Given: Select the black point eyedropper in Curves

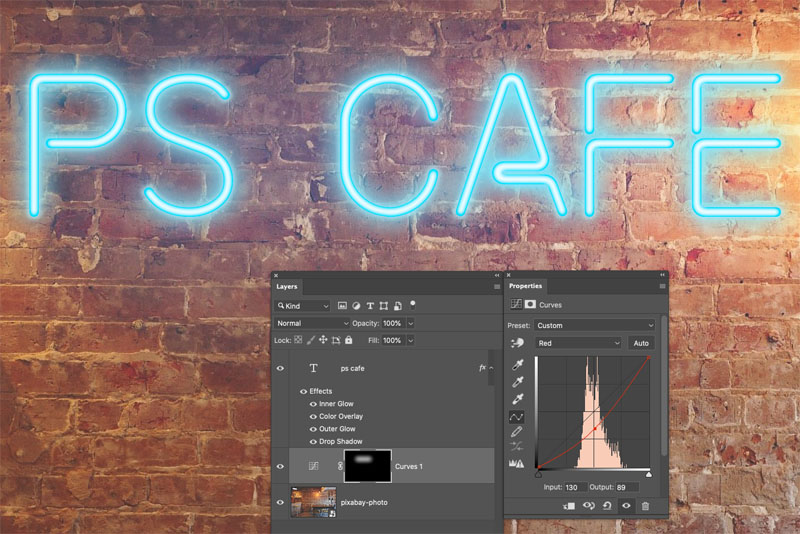Looking at the screenshot, I should (517, 365).
